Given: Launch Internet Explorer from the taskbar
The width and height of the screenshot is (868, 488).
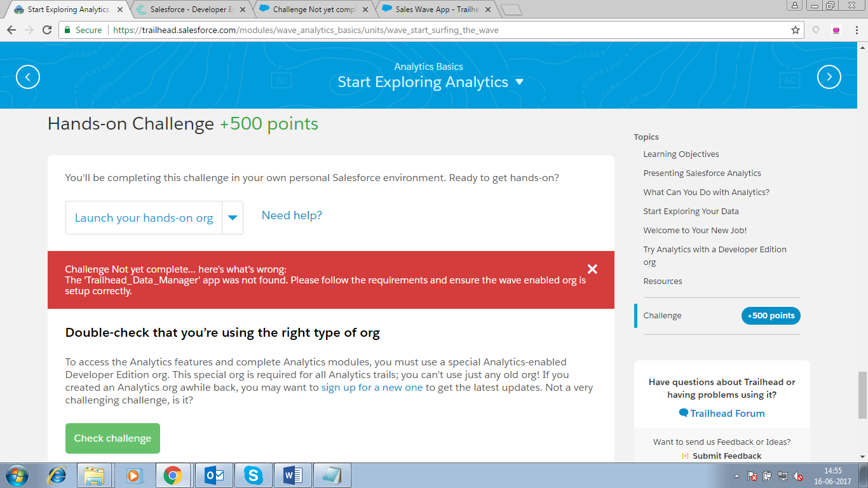Looking at the screenshot, I should (x=58, y=475).
